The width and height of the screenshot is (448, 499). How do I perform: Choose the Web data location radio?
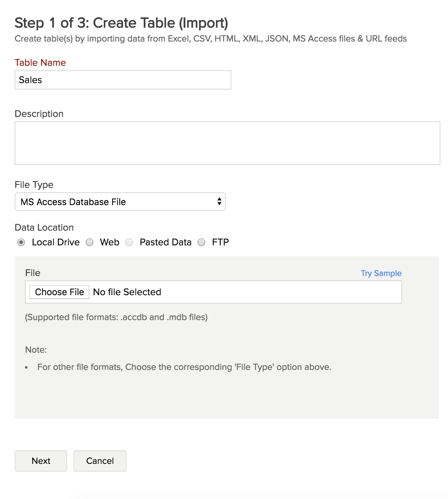tap(89, 242)
